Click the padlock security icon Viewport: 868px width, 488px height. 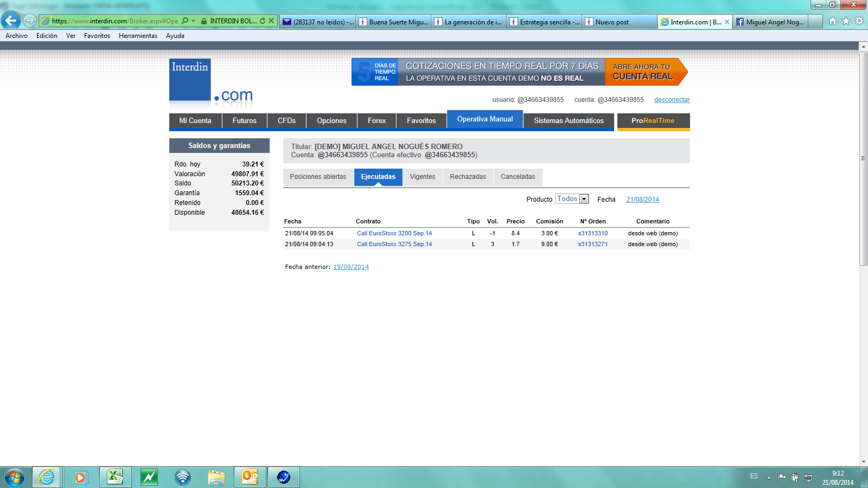click(x=203, y=21)
